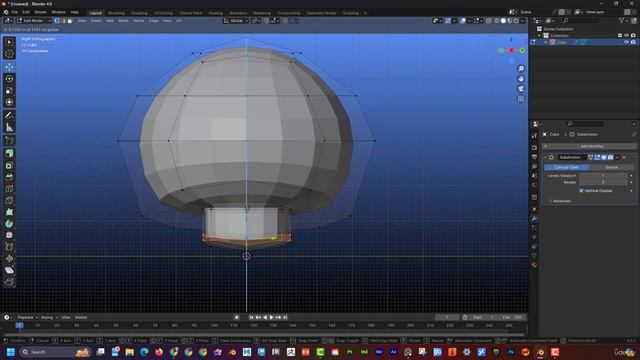Select Catmull-Clark subdivision type
640x360 pixels.
[x=566, y=167]
